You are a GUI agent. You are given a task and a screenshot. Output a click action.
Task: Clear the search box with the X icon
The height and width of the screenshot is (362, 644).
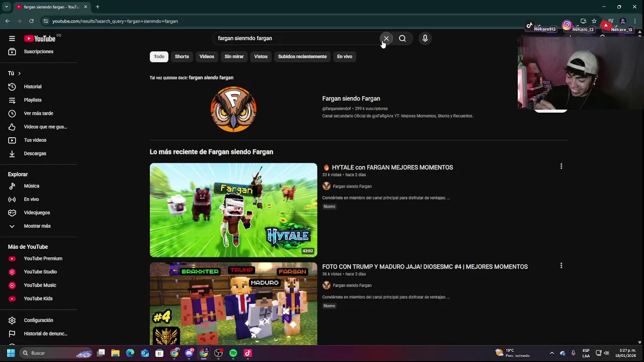tap(386, 38)
